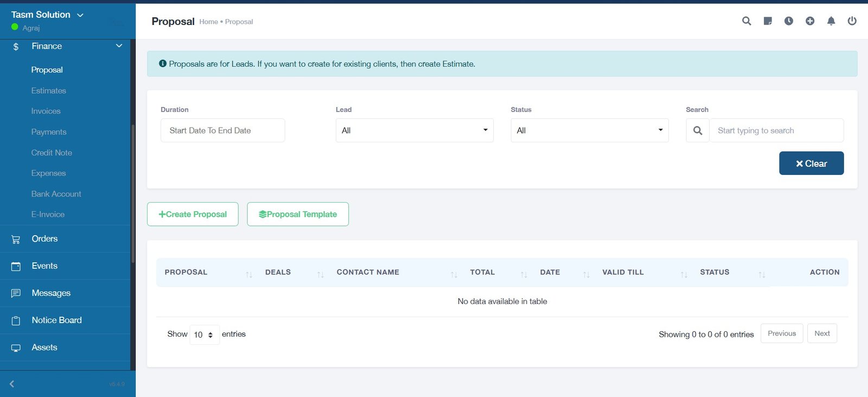868x397 pixels.
Task: Select Proposal in Finance submenu
Action: click(47, 70)
